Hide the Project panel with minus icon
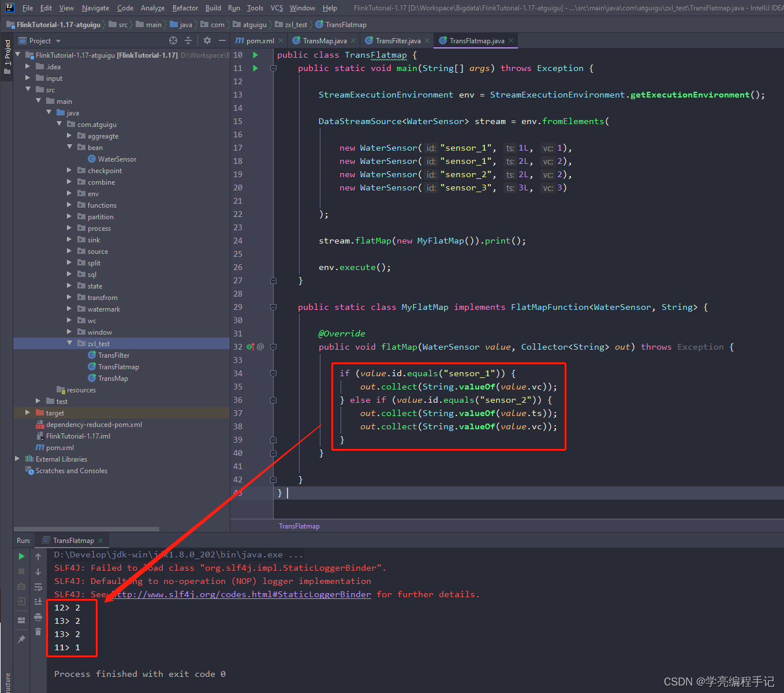This screenshot has height=693, width=784. 222,40
